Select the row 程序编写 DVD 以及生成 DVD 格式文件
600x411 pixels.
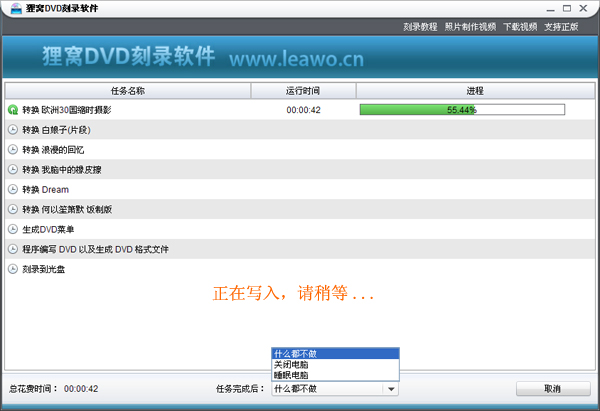(x=300, y=249)
